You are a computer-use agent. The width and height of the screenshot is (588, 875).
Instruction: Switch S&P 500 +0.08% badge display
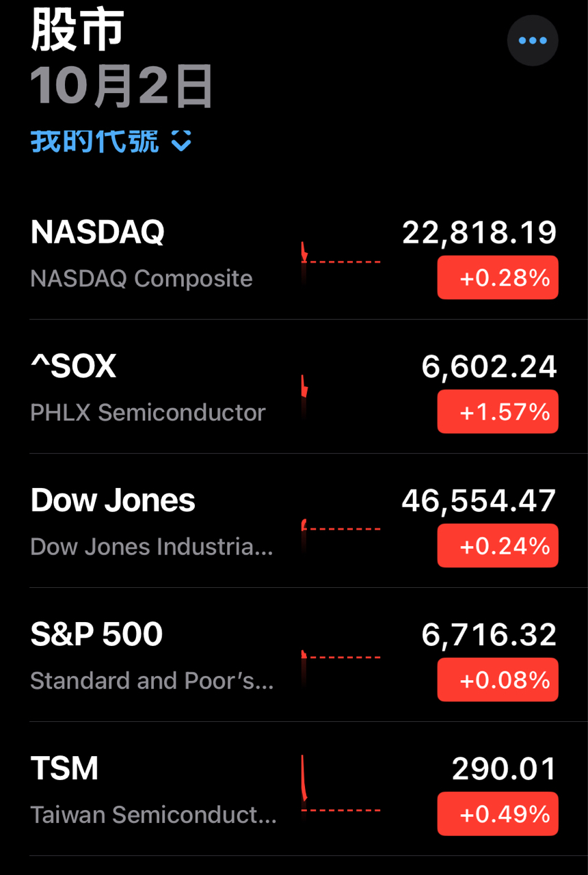point(498,679)
